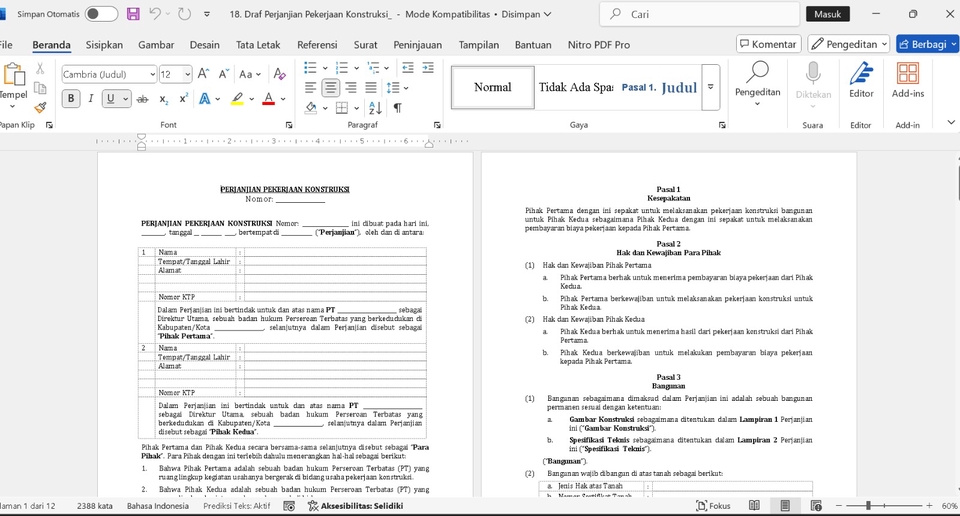Open the font color dropdown arrow
The height and width of the screenshot is (516, 960).
coord(283,99)
